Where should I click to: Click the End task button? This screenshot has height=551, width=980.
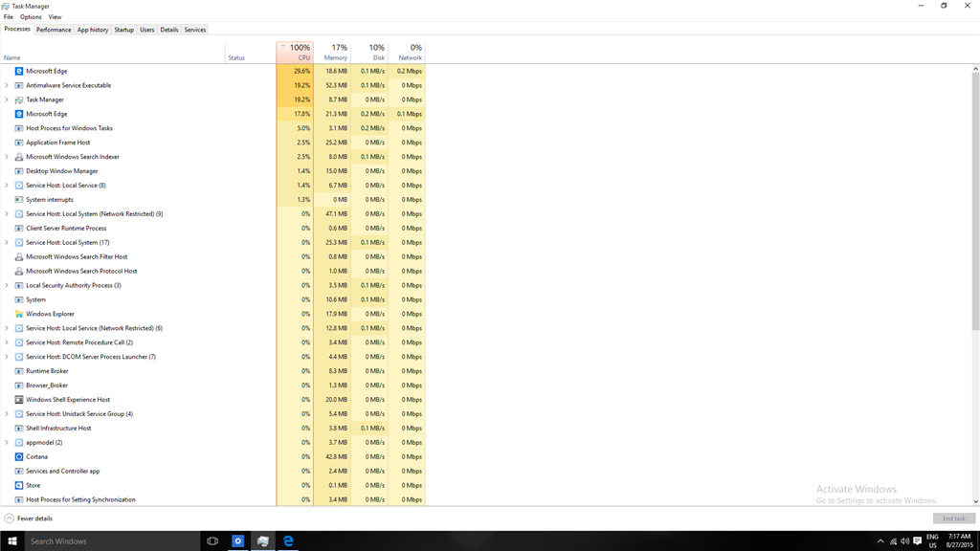click(x=954, y=518)
